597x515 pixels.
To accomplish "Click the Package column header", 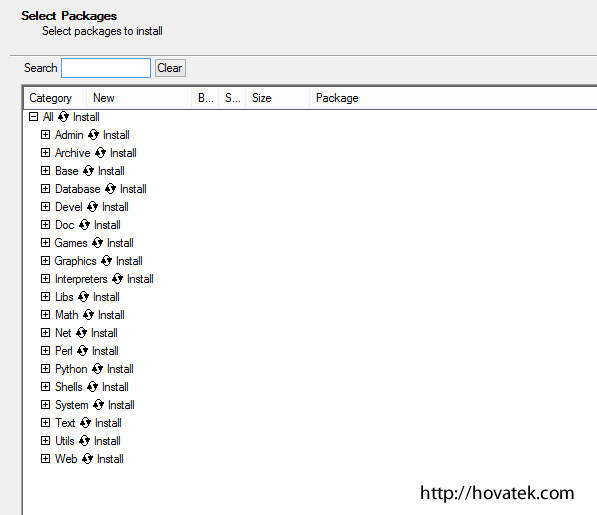I will [453, 98].
